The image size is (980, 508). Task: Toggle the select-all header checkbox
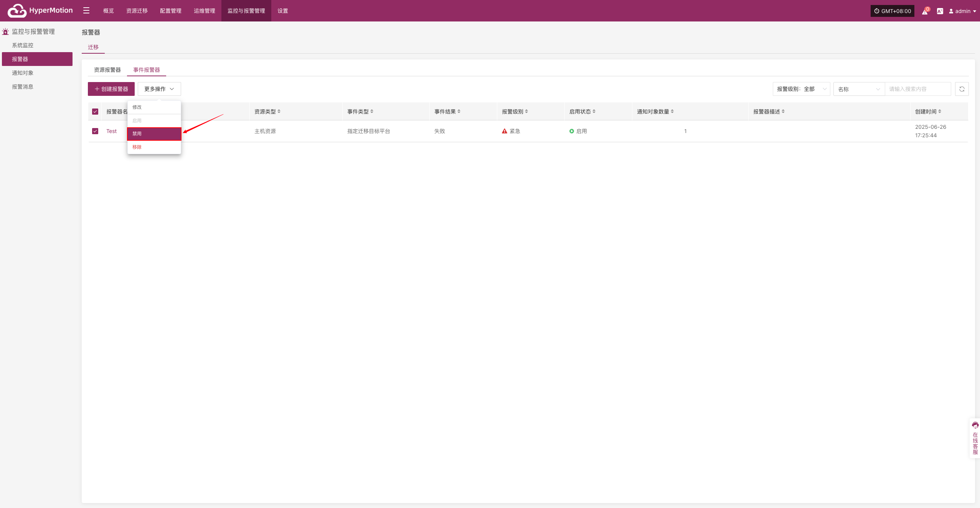95,112
